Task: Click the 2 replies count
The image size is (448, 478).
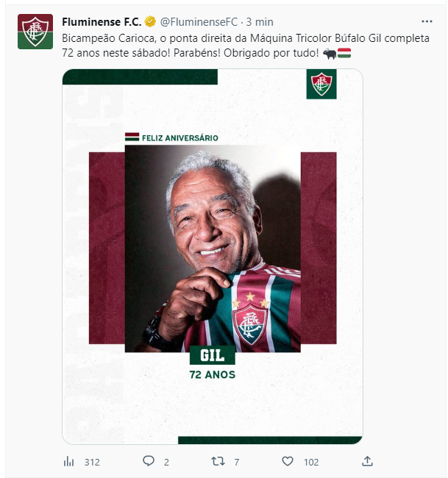Action: coord(166,462)
